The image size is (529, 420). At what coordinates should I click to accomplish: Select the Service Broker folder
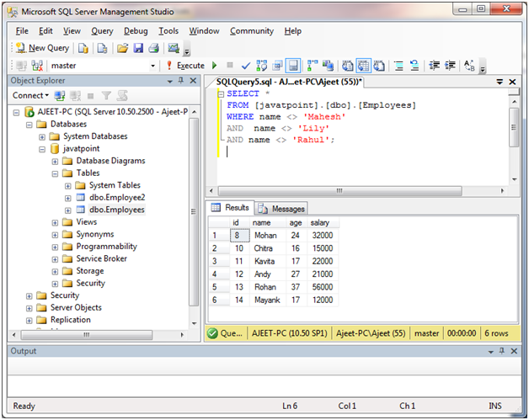[102, 258]
